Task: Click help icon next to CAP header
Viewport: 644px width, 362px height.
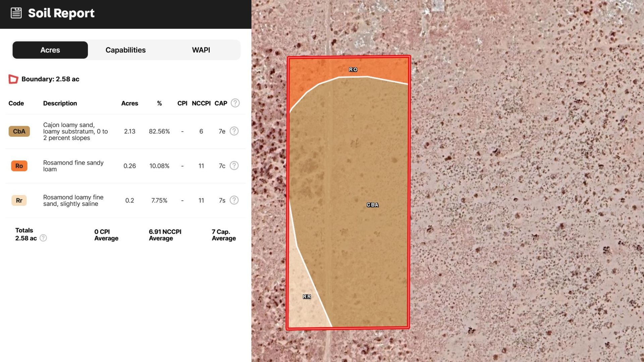Action: pos(235,103)
